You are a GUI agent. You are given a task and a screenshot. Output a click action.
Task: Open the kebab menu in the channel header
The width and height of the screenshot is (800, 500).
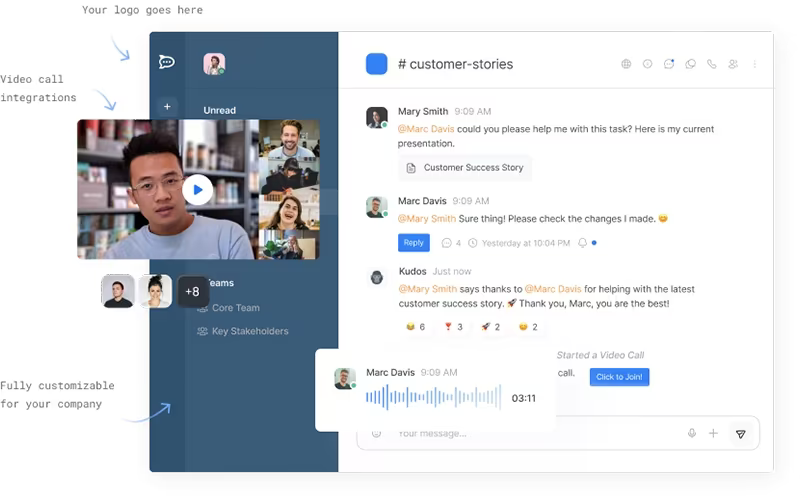pos(755,64)
